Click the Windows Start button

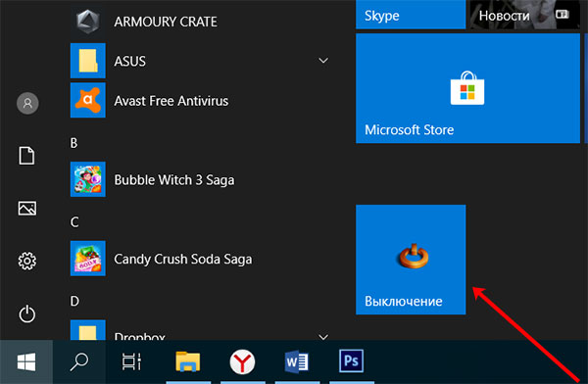click(26, 361)
